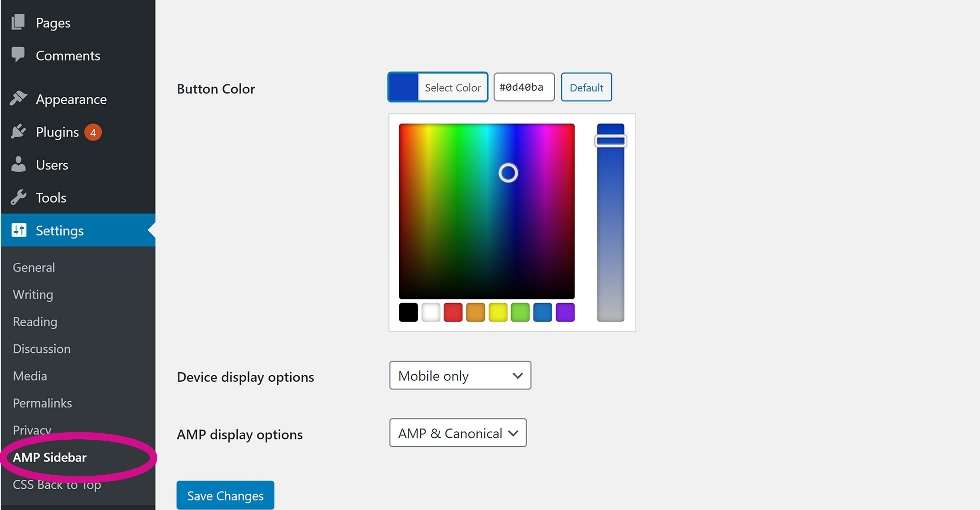
Task: Click the Comments speech bubble icon
Action: pos(18,54)
